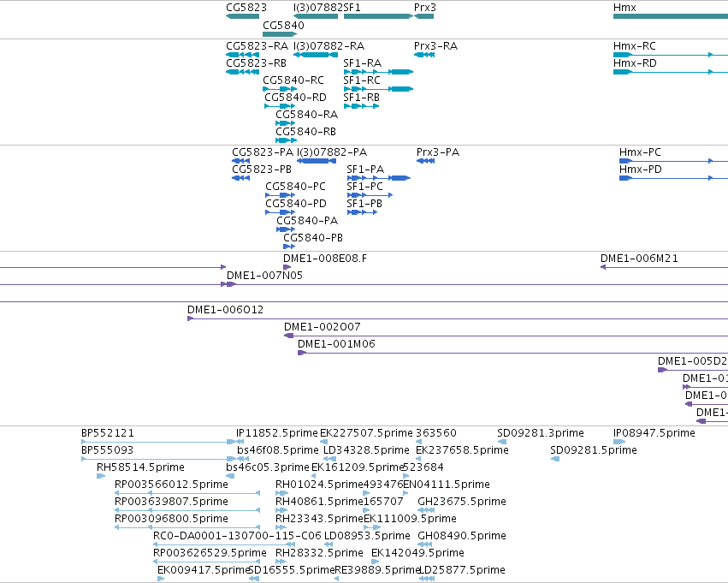Click the Prx3-RA transcript glyph
728x583 pixels.
(424, 55)
